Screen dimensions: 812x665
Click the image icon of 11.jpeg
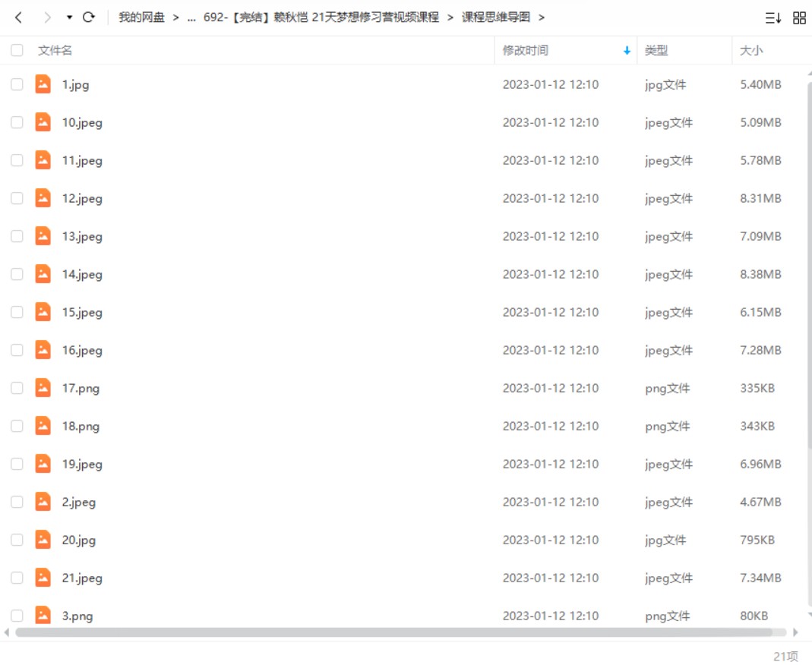pos(43,160)
